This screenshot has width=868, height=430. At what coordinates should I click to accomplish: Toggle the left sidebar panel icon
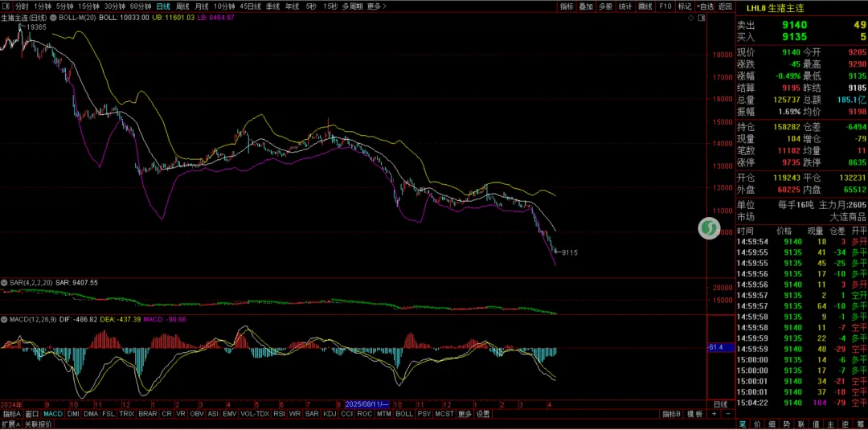tap(6, 6)
